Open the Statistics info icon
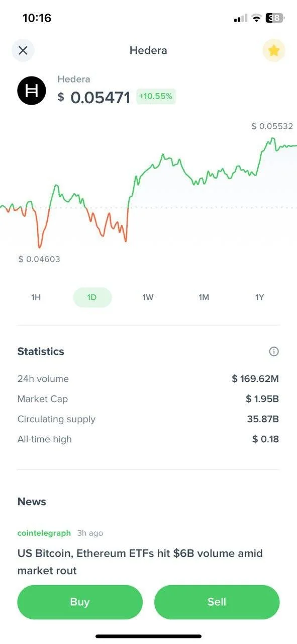Image resolution: width=297 pixels, height=644 pixels. (x=274, y=352)
